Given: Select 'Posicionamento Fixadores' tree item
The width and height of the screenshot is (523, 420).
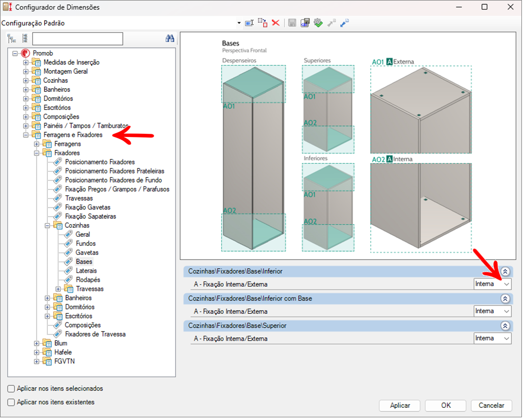Looking at the screenshot, I should pos(99,162).
